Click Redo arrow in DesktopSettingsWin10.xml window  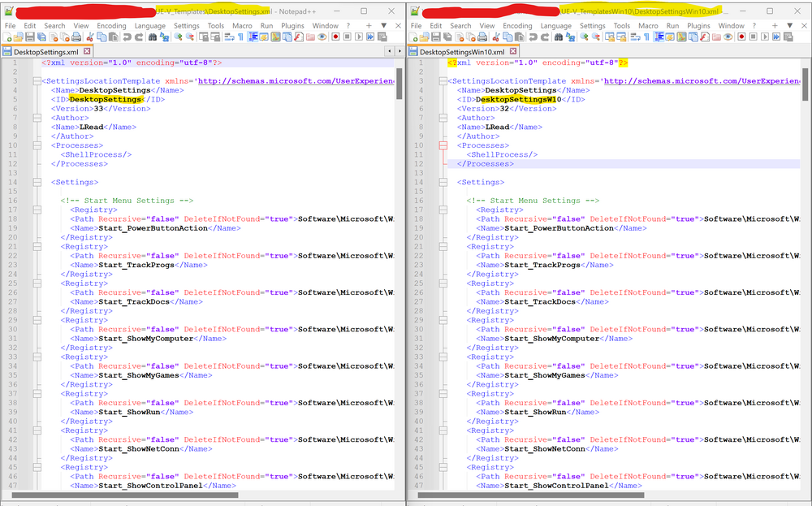click(546, 37)
